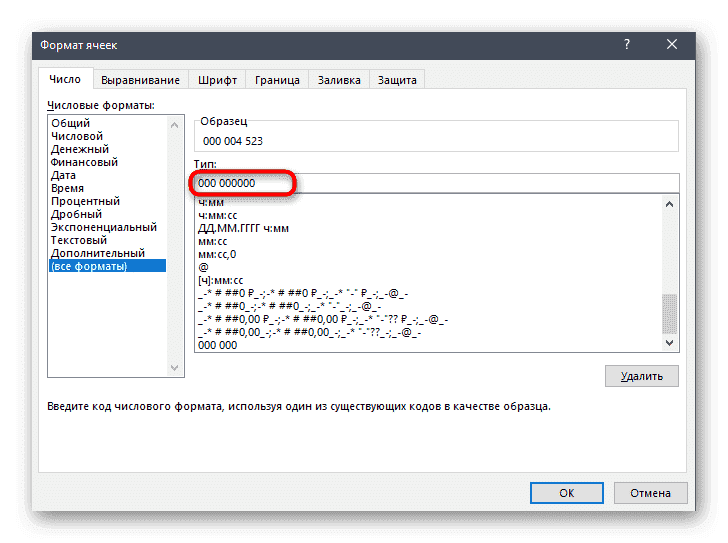Screen dimensions: 728x543
Task: Choose the Общий number format
Action: click(x=71, y=123)
